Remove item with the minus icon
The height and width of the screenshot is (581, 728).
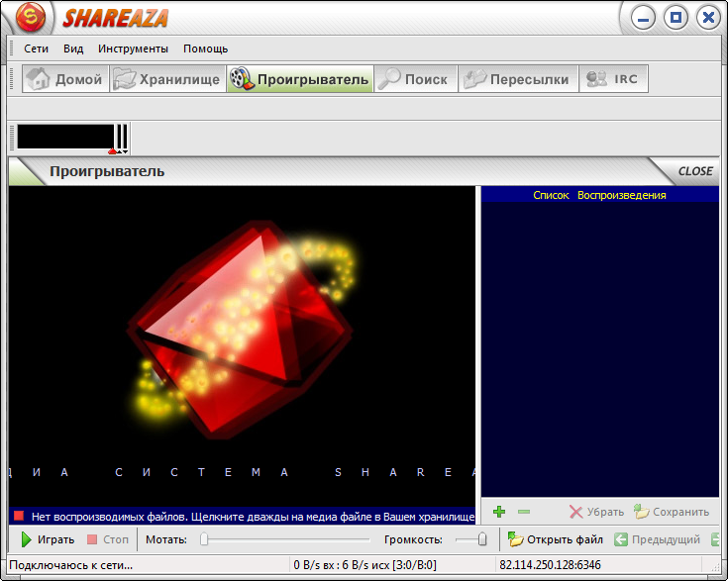click(x=524, y=512)
